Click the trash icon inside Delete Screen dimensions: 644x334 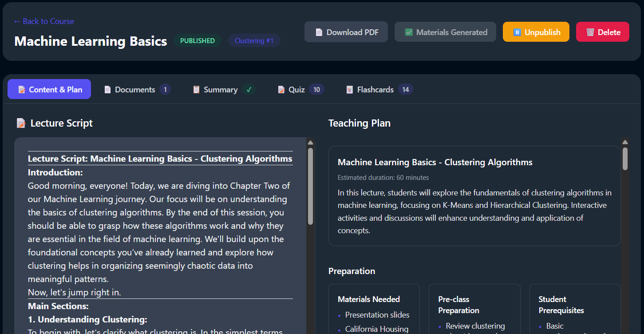click(590, 32)
